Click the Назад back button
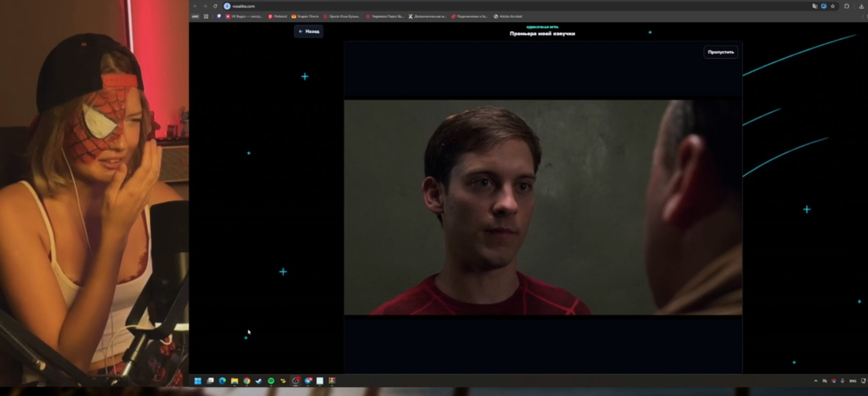This screenshot has height=396, width=868. coord(309,32)
